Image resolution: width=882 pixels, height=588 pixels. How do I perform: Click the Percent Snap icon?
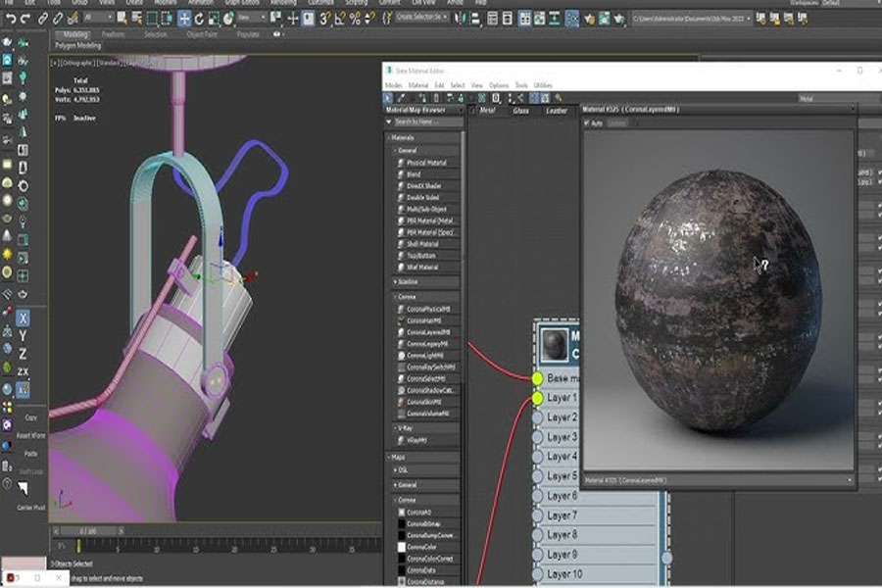click(355, 19)
